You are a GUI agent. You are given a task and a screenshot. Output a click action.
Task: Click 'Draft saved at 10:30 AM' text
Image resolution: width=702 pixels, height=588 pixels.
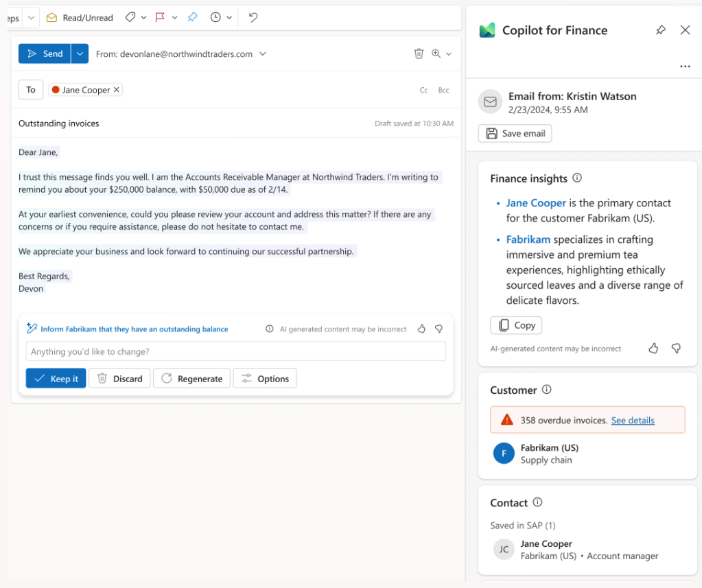414,124
